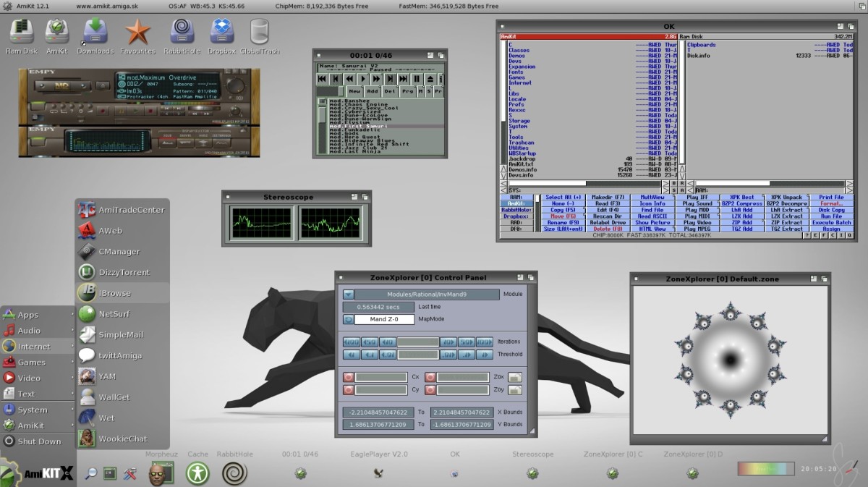Toggle Pause in EaglePlayer

[417, 79]
